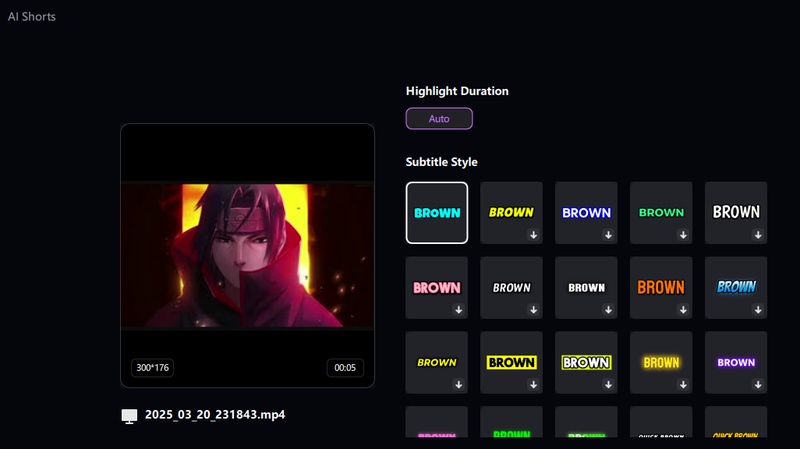Viewport: 800px width, 449px height.
Task: Download the green BROWN style in first row
Action: point(683,235)
